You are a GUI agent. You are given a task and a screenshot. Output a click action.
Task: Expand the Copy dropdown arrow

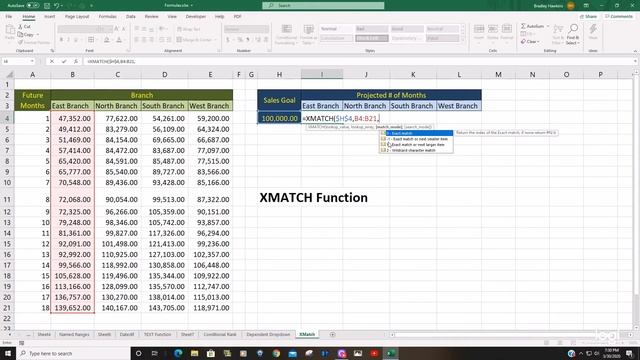pos(38,35)
